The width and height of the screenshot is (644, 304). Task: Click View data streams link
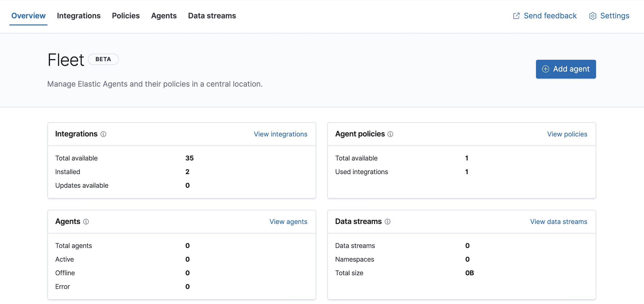[559, 221]
